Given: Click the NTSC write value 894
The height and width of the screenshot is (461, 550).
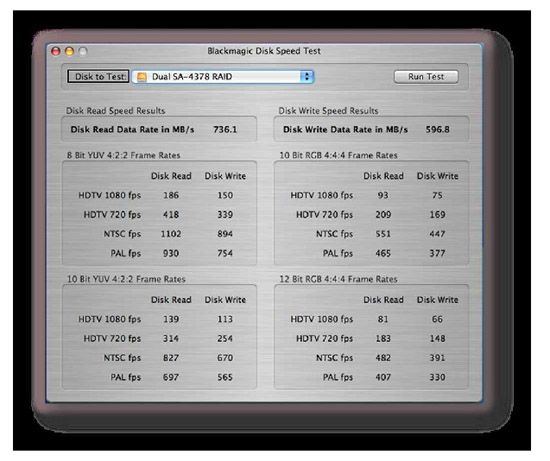Looking at the screenshot, I should click(x=225, y=234).
